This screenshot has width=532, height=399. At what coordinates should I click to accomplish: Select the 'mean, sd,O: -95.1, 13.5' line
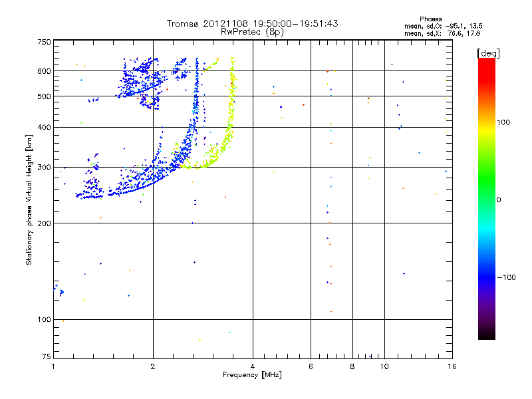pos(443,26)
